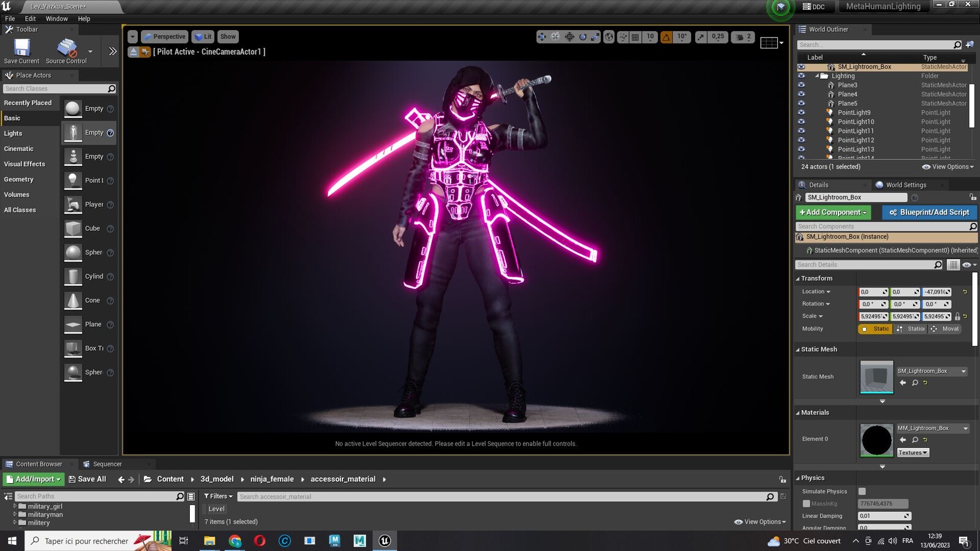
Task: Select the Lights category in Place Actors
Action: click(x=13, y=133)
